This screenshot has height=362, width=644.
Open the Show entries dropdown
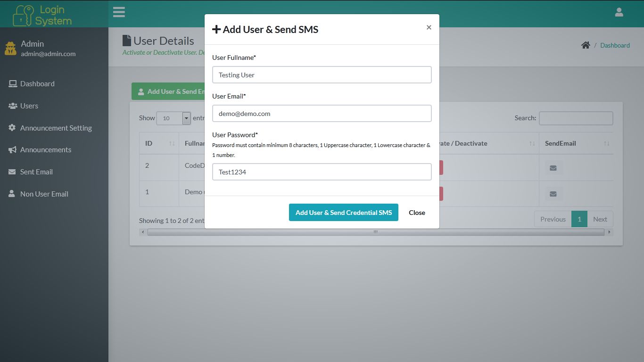[x=173, y=118]
